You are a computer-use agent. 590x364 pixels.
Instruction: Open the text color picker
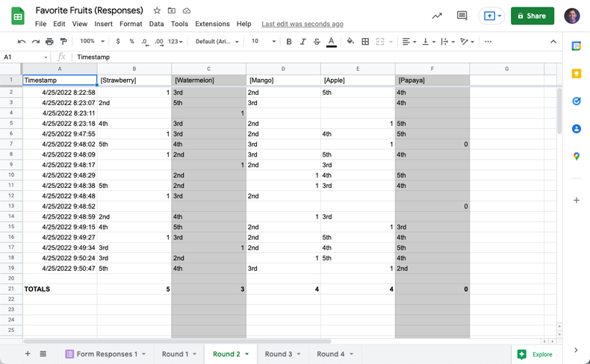(x=331, y=42)
